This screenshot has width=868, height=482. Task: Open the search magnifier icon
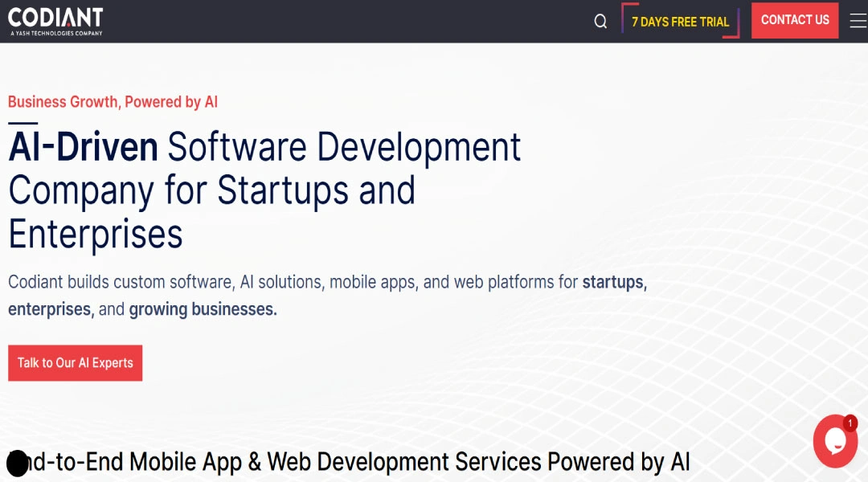[600, 22]
